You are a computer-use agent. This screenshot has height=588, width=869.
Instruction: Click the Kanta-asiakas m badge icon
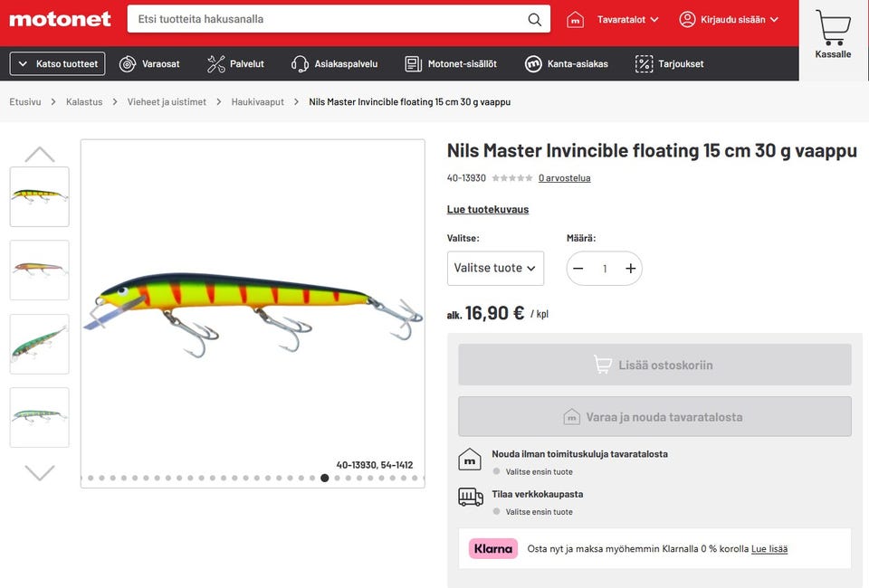click(x=532, y=63)
